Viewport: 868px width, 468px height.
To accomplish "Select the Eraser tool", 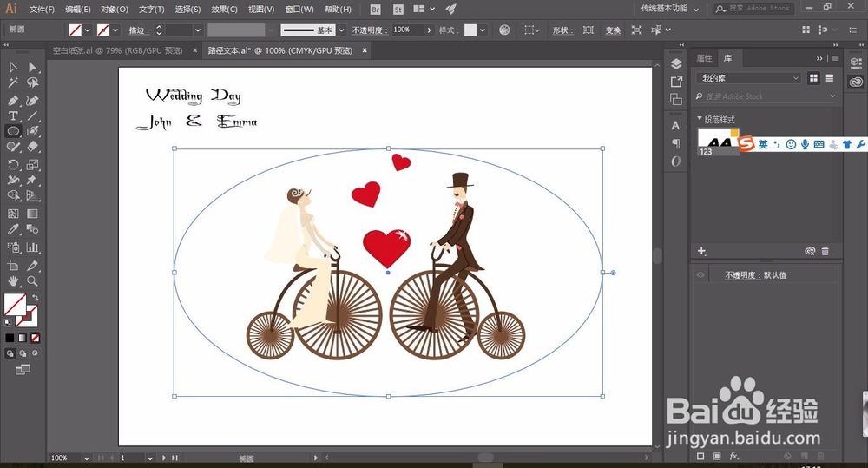I will click(x=33, y=147).
